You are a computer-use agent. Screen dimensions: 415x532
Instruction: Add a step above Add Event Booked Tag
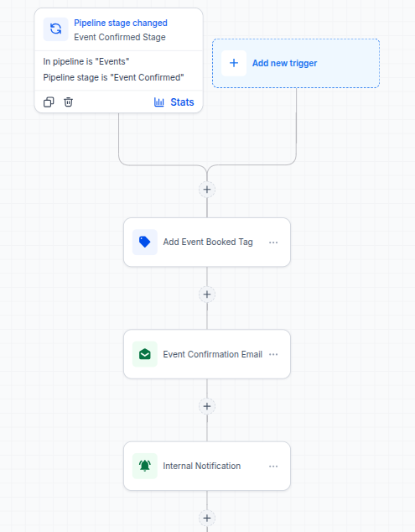[207, 190]
